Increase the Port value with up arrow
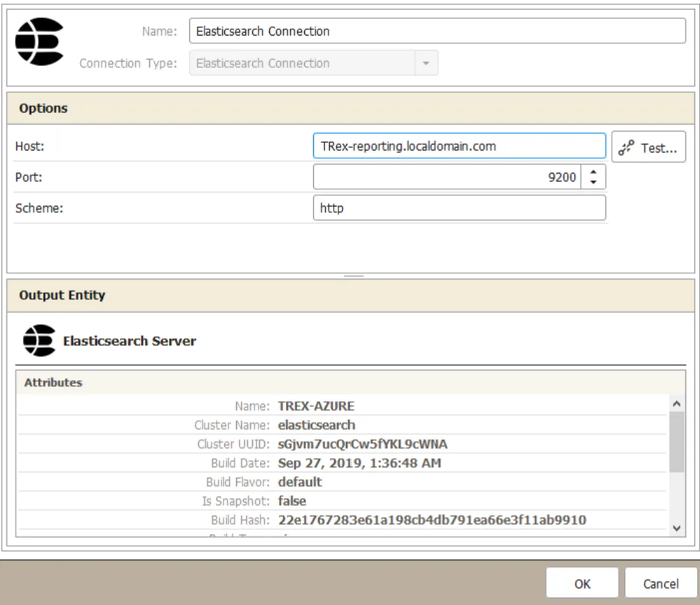 click(x=593, y=172)
